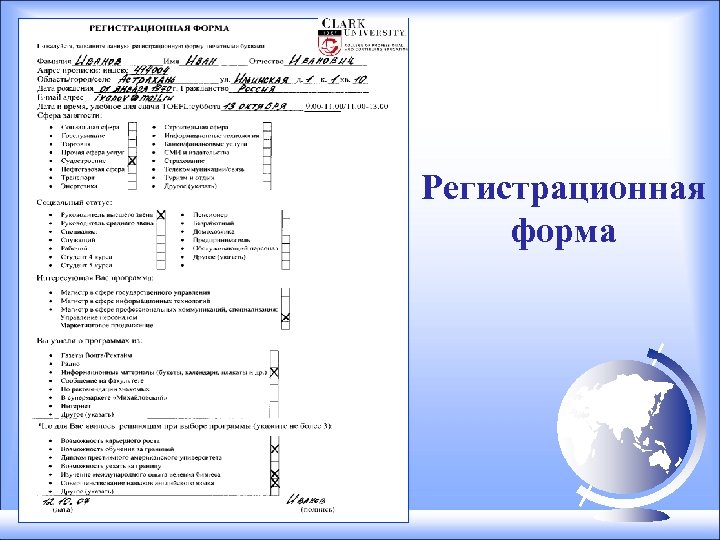Screen dimensions: 720x540
Task: Click the 'Социальный статус:' section label
Action: (74, 202)
